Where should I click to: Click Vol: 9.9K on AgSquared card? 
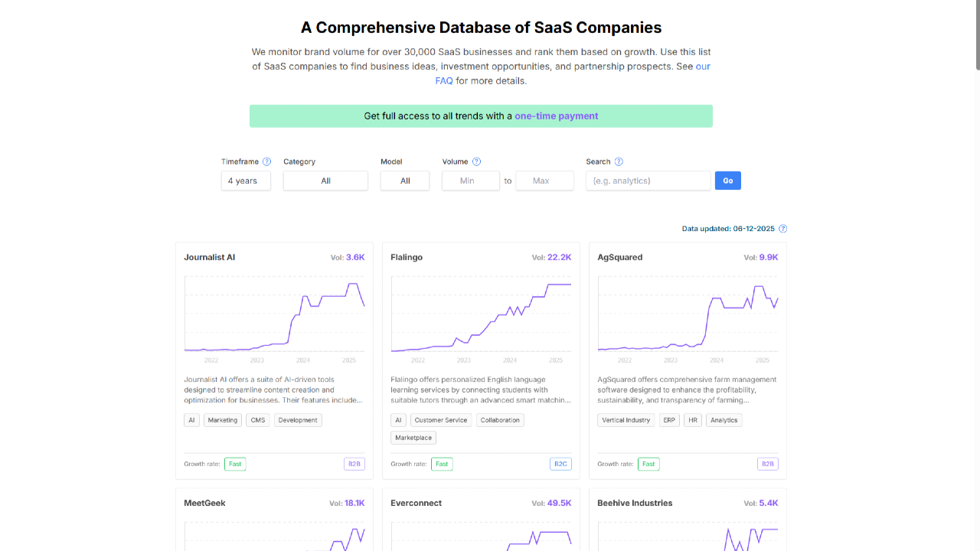coord(760,257)
